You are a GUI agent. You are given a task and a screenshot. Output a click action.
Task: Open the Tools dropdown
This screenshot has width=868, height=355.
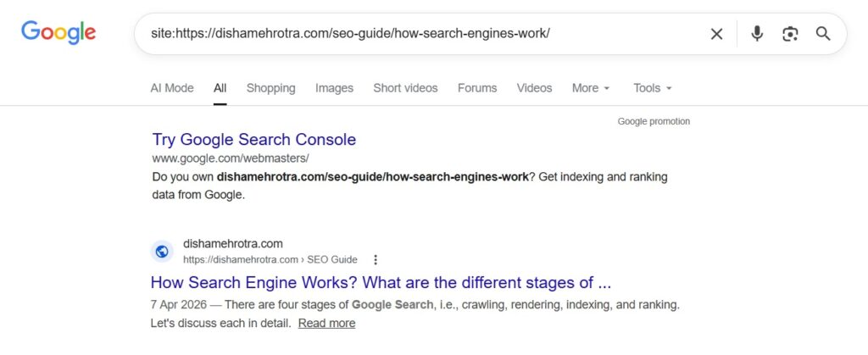coord(652,88)
